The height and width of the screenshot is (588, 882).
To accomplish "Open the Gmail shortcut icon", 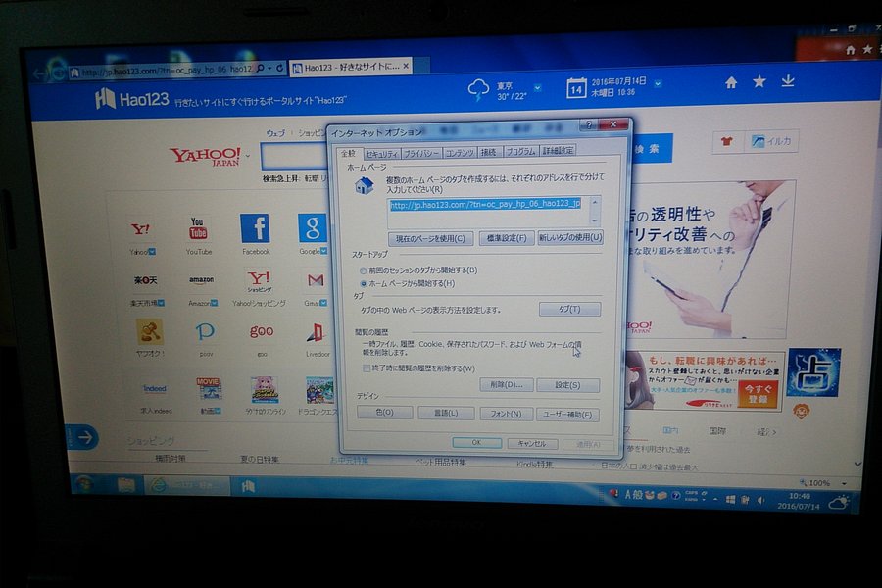I will 316,279.
